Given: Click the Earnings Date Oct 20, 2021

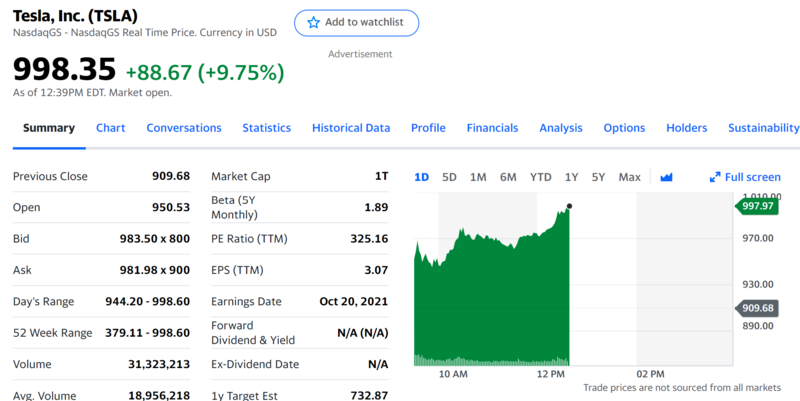Looking at the screenshot, I should pos(354,302).
